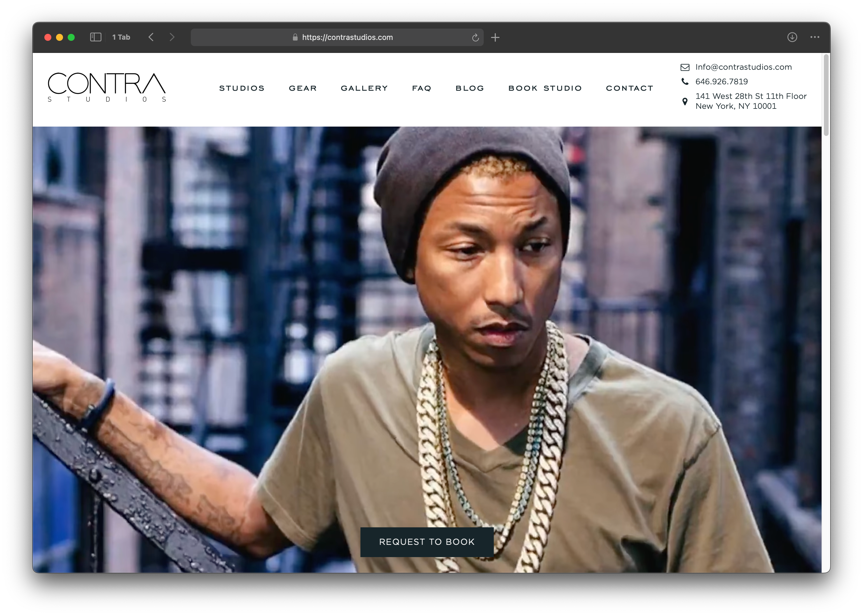Image resolution: width=863 pixels, height=616 pixels.
Task: Open the three-dot more options menu
Action: tap(815, 37)
